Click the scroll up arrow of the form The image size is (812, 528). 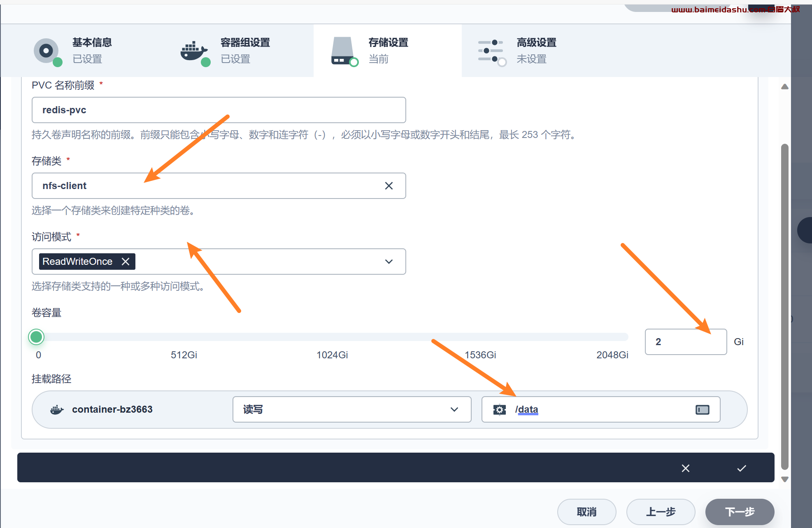click(x=785, y=86)
